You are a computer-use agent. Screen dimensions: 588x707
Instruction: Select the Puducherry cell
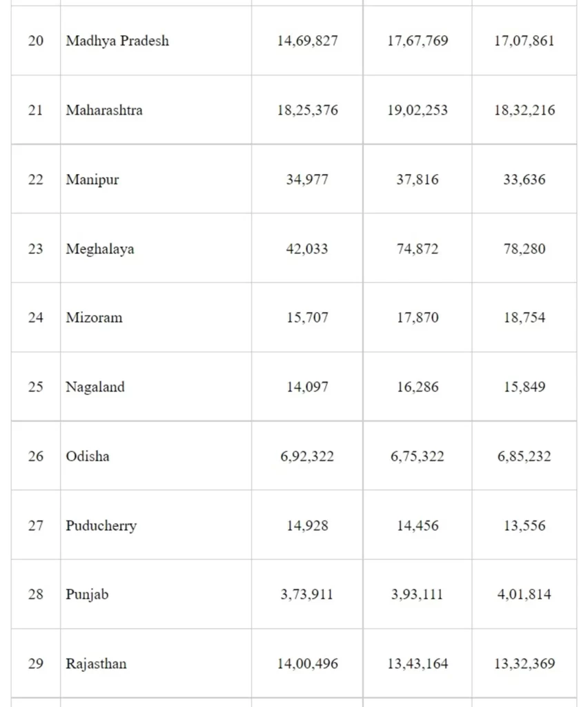coord(101,525)
